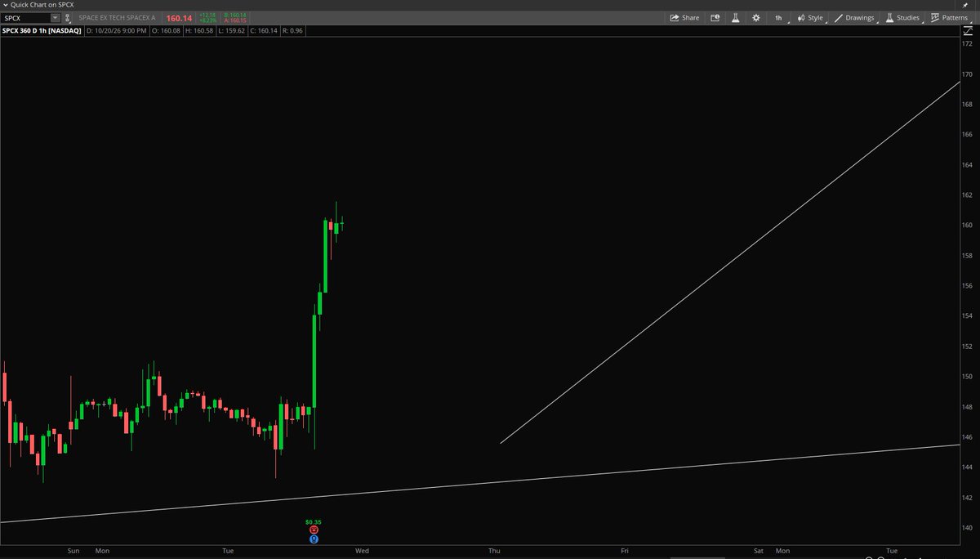Click the red dividend marker icon
Screen dimensions: 980x559
314,530
